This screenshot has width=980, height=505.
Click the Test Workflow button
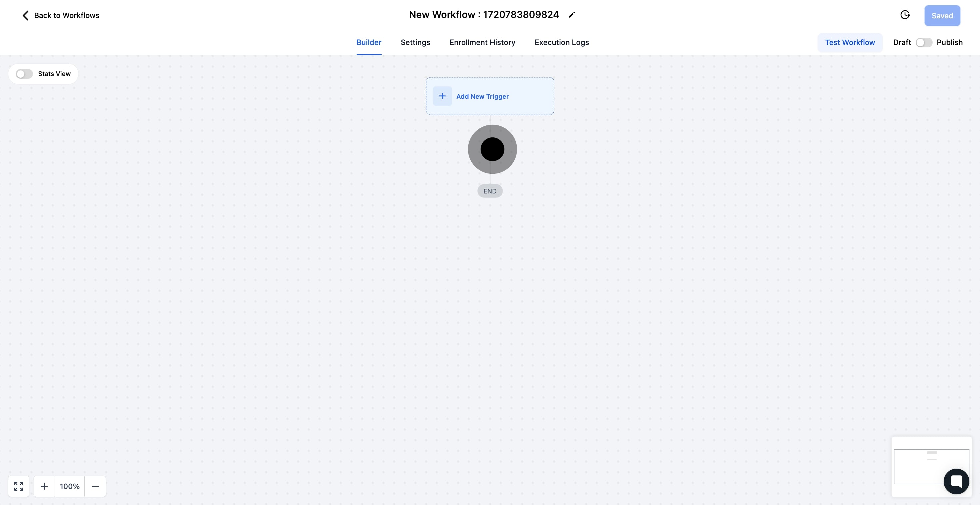850,42
